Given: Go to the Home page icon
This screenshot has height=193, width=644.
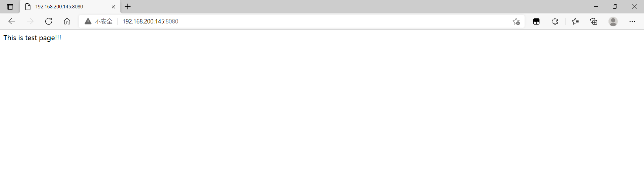Looking at the screenshot, I should [x=67, y=21].
